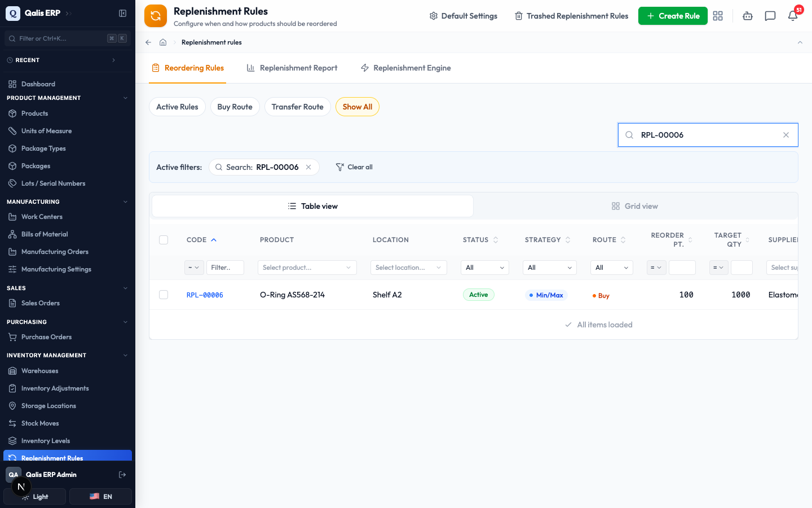This screenshot has height=508, width=812.
Task: Go back using the breadcrumb arrow
Action: (148, 42)
